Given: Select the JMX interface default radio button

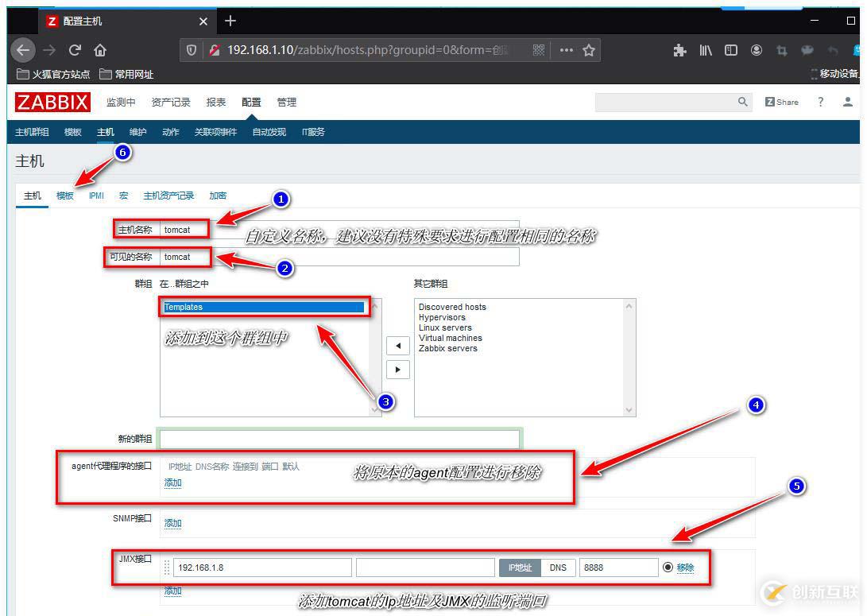Looking at the screenshot, I should click(x=668, y=568).
